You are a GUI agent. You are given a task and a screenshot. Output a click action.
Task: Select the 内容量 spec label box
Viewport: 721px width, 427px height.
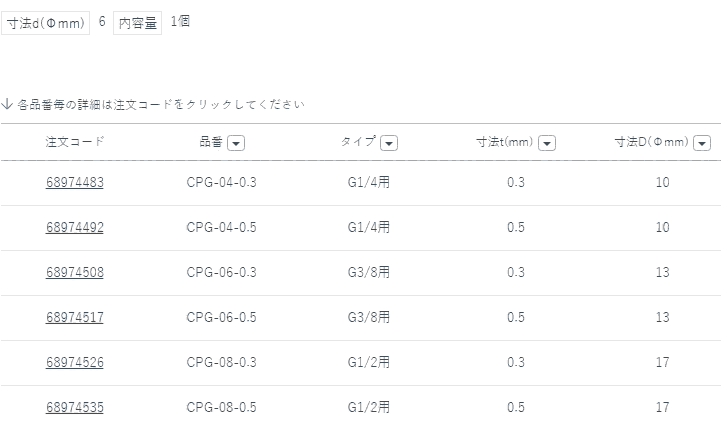pos(138,23)
